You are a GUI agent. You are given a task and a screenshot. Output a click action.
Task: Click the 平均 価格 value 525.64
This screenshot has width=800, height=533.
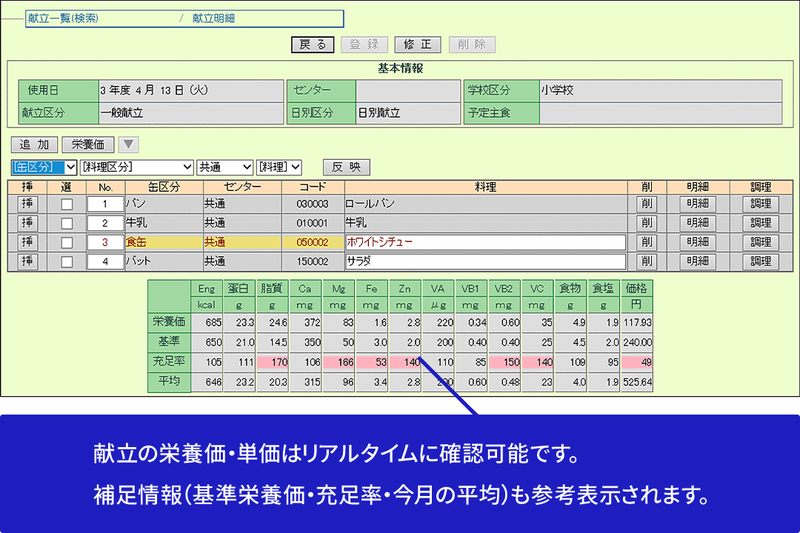pyautogui.click(x=637, y=382)
